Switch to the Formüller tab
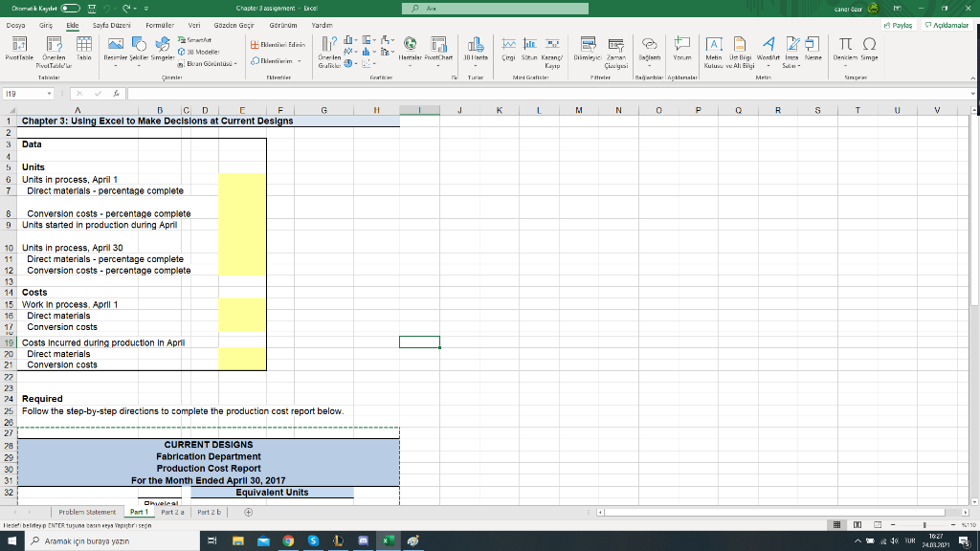Image resolution: width=980 pixels, height=551 pixels. coord(160,26)
